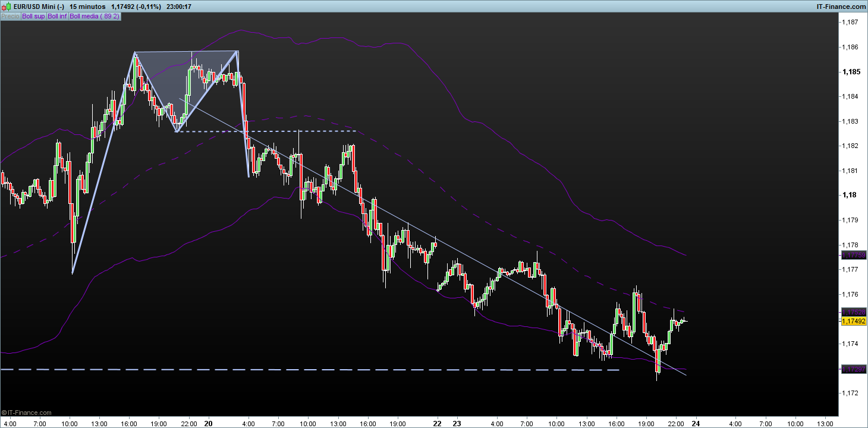Click the 1,182 price axis label

point(850,146)
